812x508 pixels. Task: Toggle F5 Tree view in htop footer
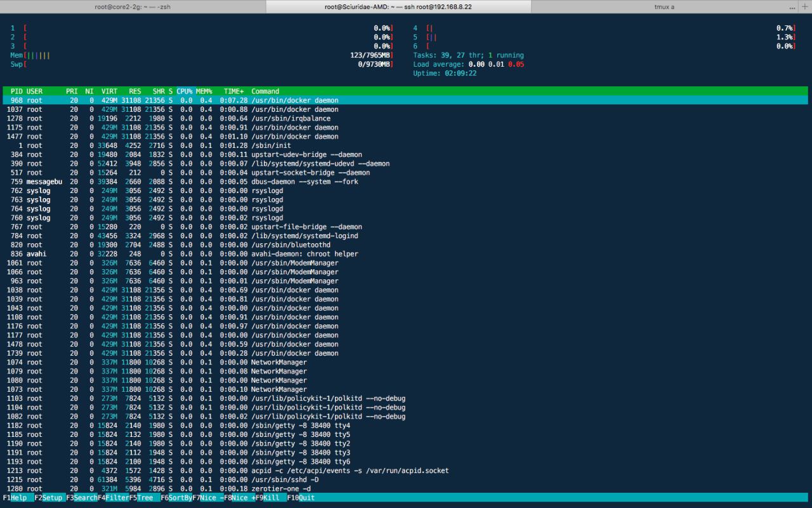[144, 498]
